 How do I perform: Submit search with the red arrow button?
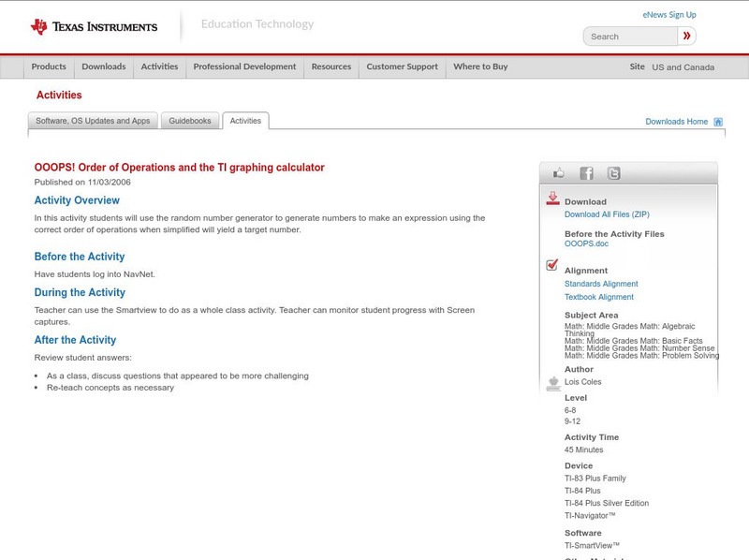tap(686, 36)
